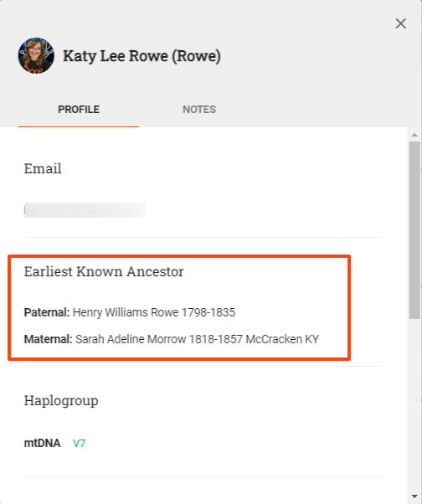Close the profile panel with the X icon

(400, 23)
